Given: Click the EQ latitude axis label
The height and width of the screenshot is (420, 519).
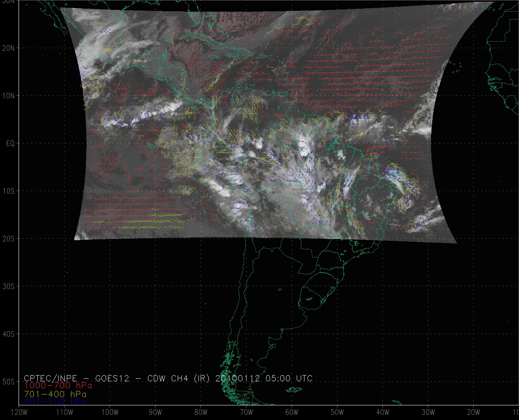Looking at the screenshot, I should point(10,143).
